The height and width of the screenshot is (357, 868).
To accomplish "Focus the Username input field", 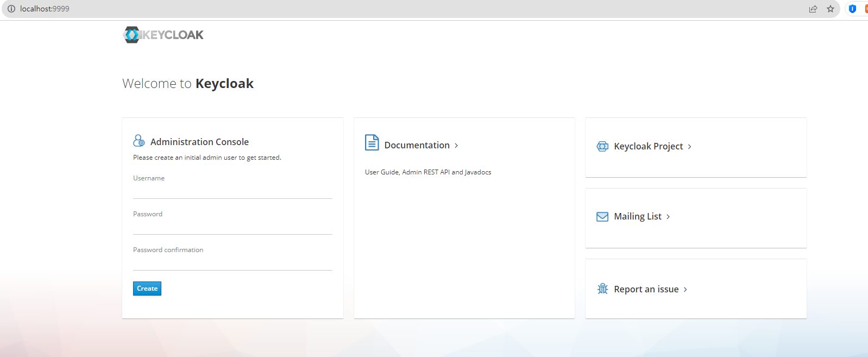I will click(x=232, y=191).
